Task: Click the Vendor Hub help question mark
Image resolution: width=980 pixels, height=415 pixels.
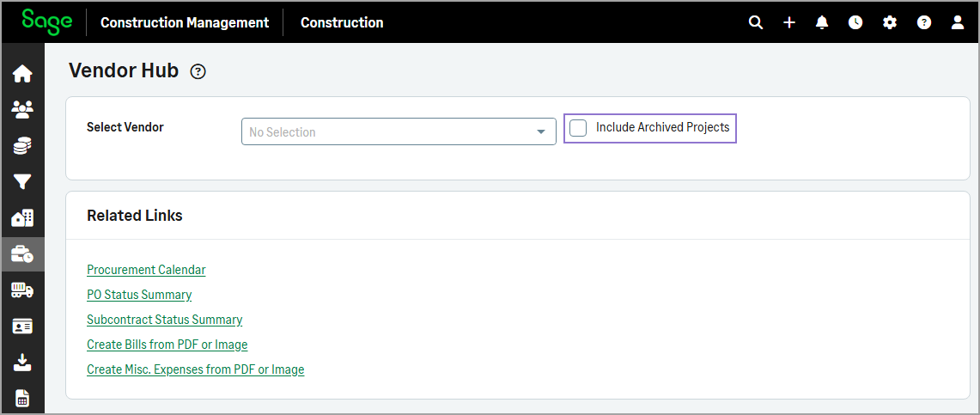Action: click(x=198, y=71)
